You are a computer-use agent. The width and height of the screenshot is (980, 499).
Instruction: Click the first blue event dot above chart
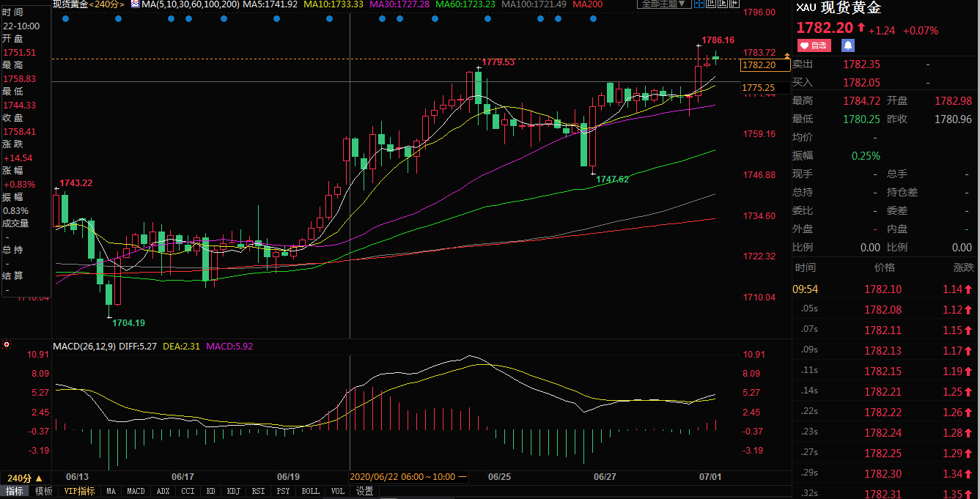[65, 19]
